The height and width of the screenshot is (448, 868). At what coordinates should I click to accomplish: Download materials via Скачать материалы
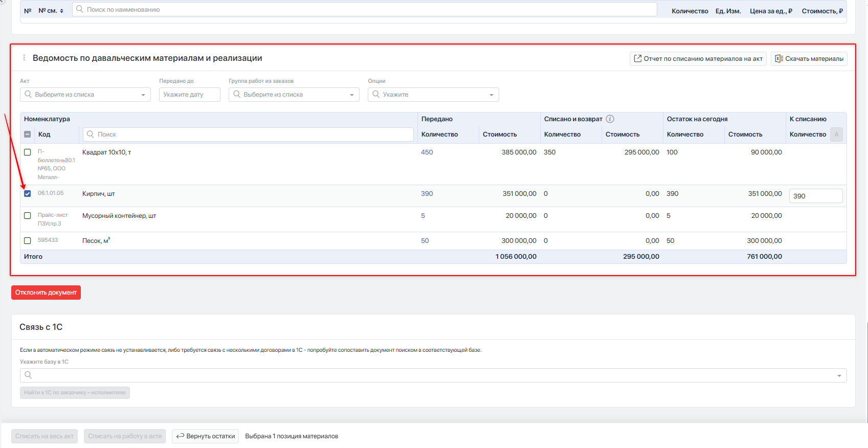pyautogui.click(x=809, y=59)
